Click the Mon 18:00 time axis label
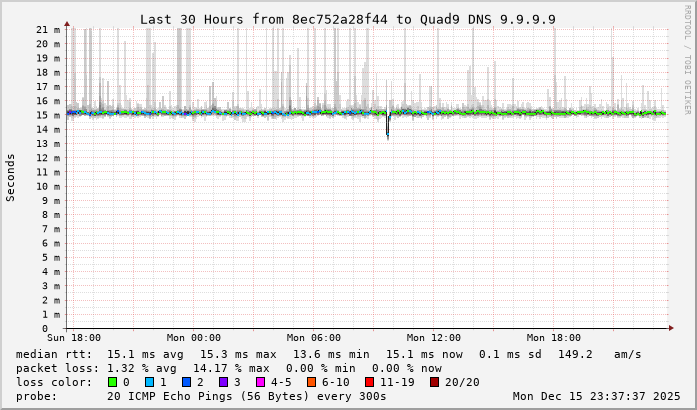 [x=553, y=338]
